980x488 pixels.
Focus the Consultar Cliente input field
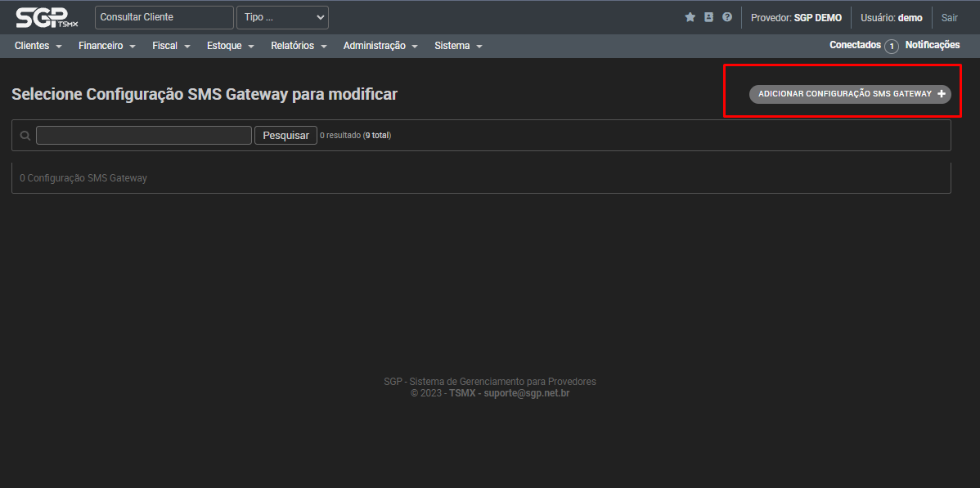pyautogui.click(x=164, y=17)
